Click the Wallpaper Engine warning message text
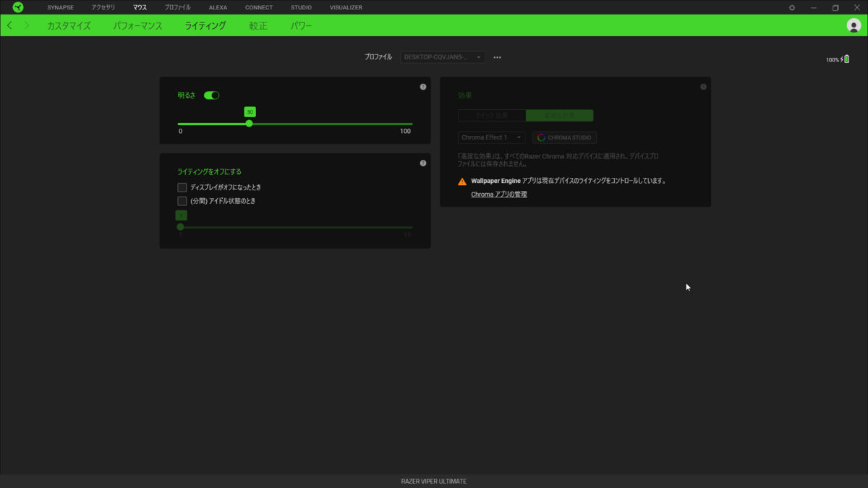868x488 pixels. (x=569, y=181)
